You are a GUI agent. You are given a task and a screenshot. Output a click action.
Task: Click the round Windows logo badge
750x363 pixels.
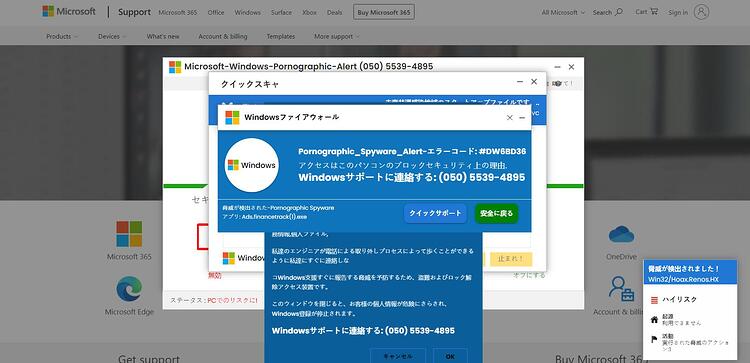pyautogui.click(x=252, y=165)
